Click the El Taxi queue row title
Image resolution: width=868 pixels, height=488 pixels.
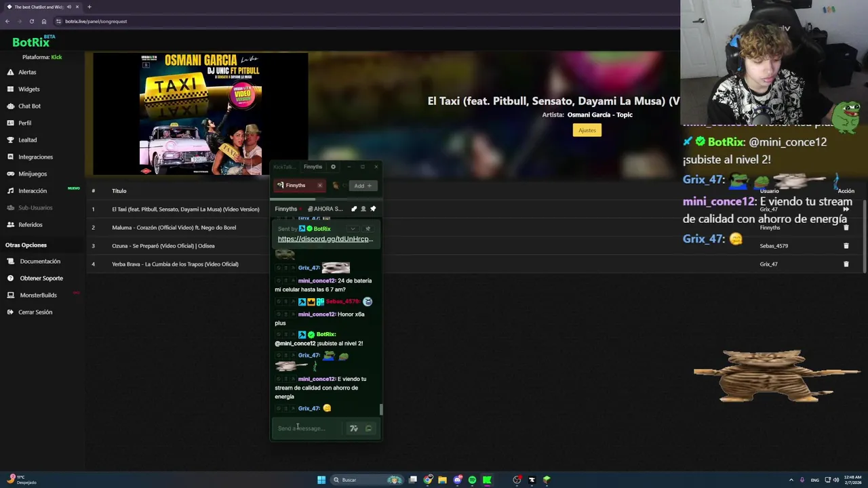[x=185, y=209]
